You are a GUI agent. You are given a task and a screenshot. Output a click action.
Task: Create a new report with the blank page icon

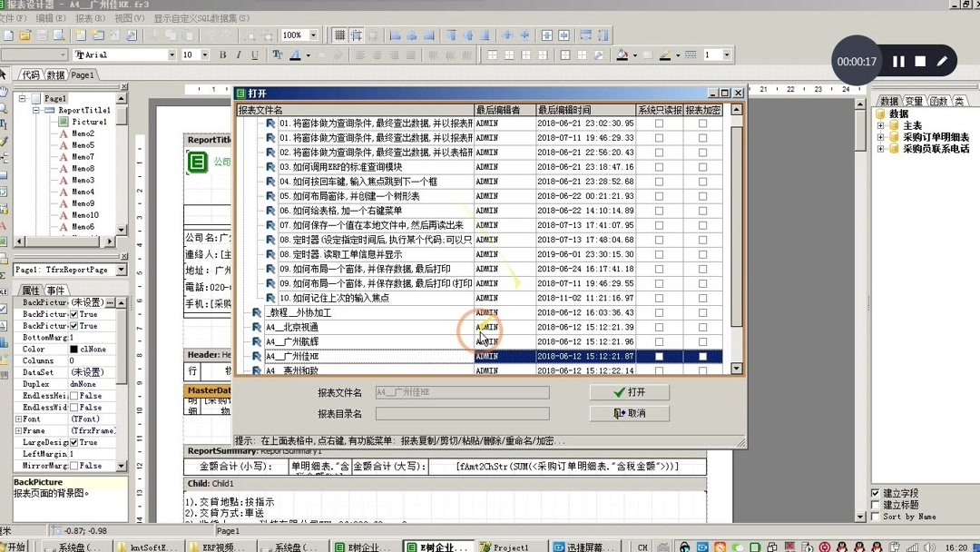click(x=9, y=33)
